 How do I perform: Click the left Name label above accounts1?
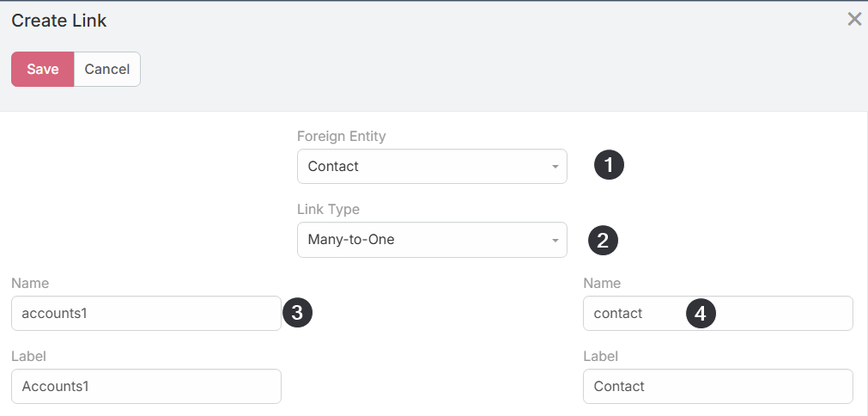point(30,283)
